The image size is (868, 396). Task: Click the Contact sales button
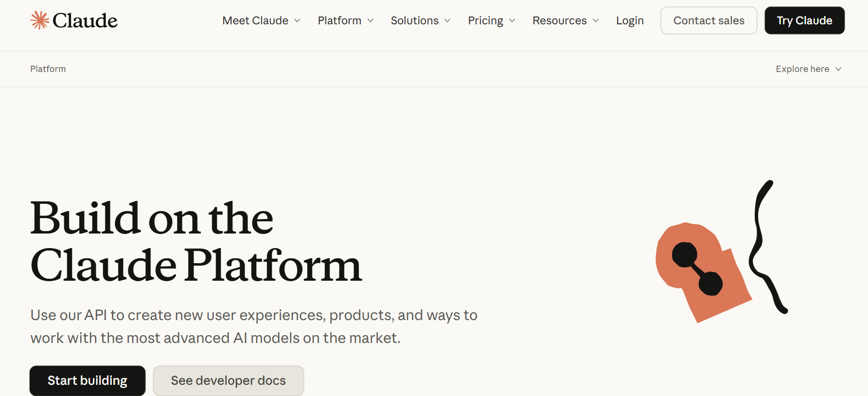709,20
